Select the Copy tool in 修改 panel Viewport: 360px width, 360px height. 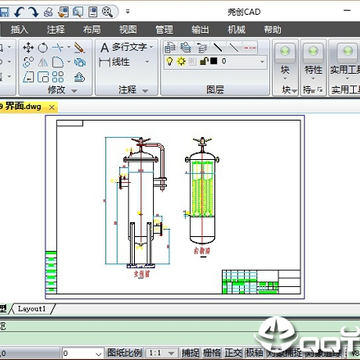28,62
